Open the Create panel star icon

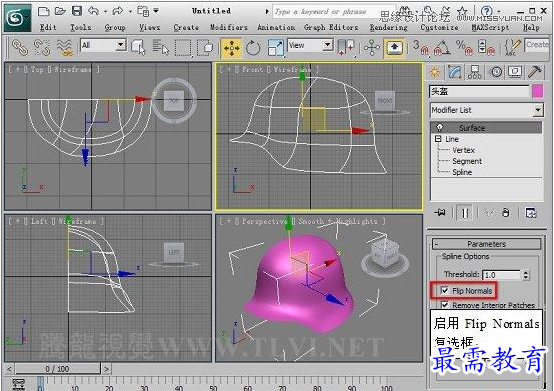pos(435,72)
